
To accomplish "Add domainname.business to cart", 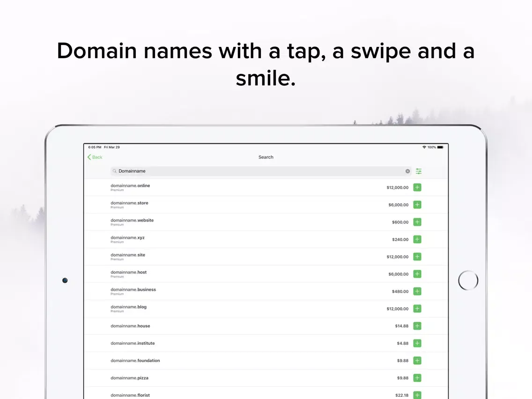I will pyautogui.click(x=417, y=291).
